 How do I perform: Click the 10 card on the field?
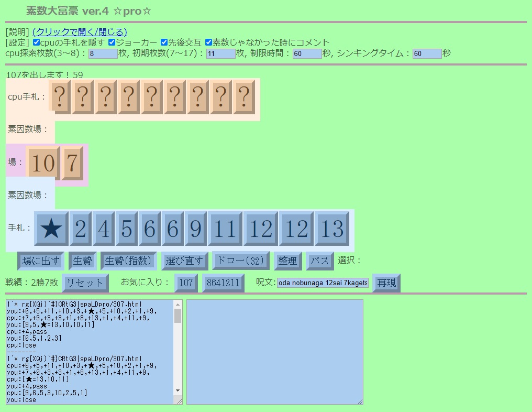point(43,163)
